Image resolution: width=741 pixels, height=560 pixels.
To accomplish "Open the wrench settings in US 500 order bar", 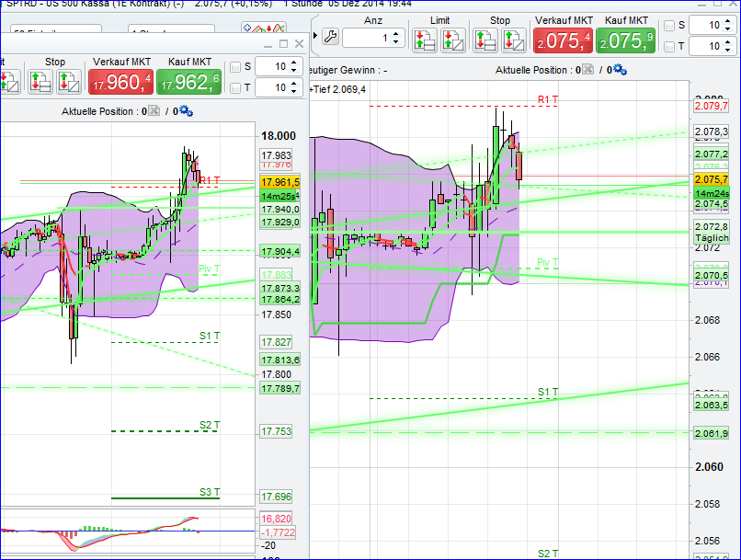I will coord(331,37).
